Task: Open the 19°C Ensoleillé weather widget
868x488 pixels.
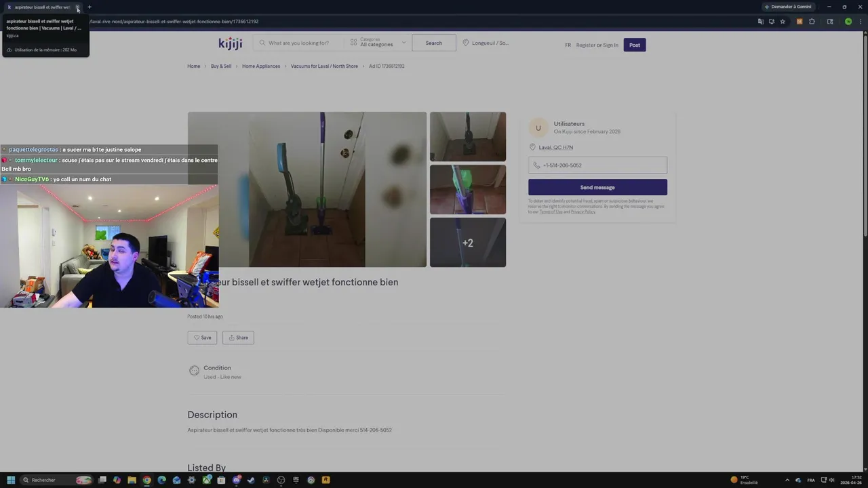Action: pos(745,480)
